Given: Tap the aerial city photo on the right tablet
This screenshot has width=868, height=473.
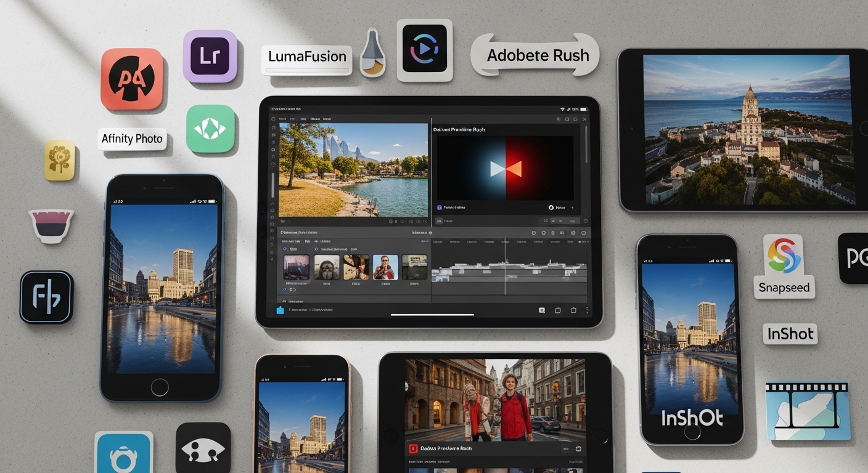Looking at the screenshot, I should [749, 129].
